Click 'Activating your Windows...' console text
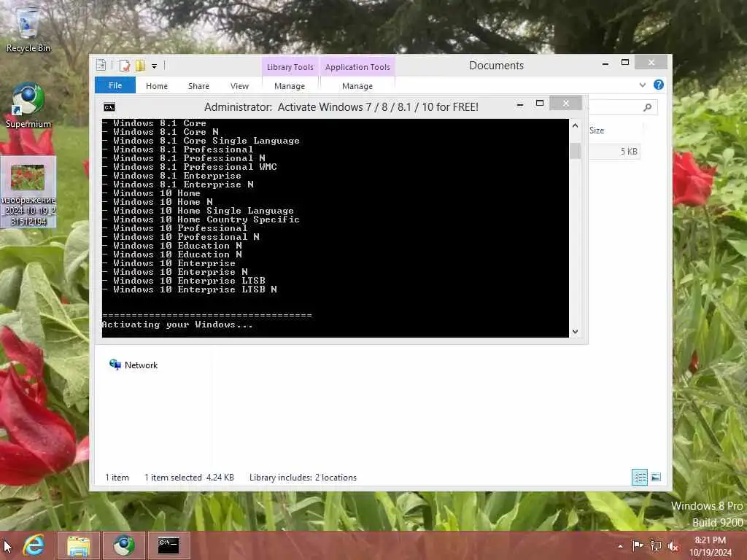This screenshot has width=747, height=560. click(x=177, y=324)
